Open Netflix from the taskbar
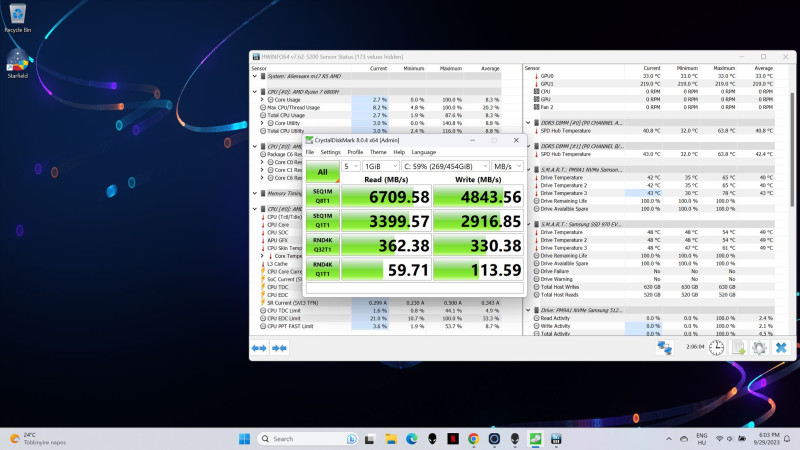This screenshot has width=800, height=450. click(x=453, y=439)
